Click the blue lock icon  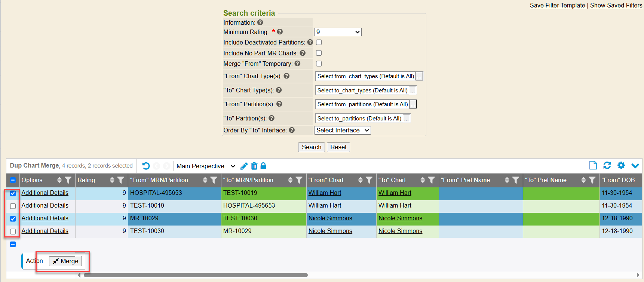263,166
